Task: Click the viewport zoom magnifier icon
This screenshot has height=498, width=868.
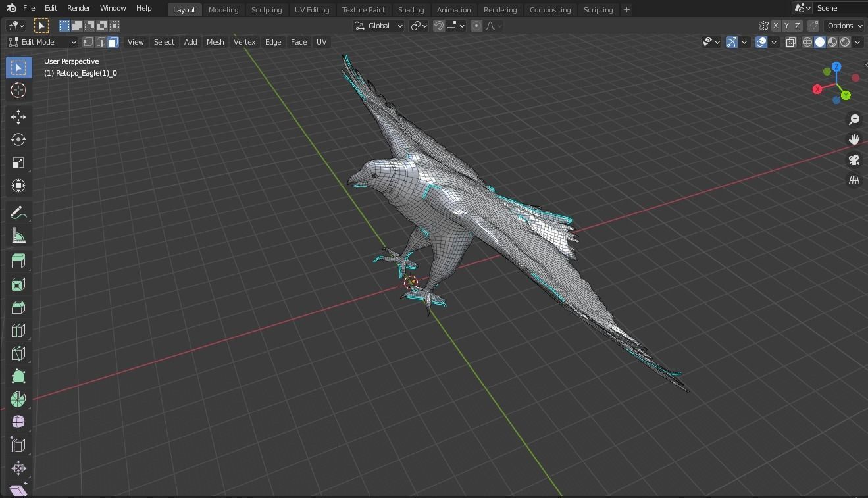Action: tap(854, 120)
